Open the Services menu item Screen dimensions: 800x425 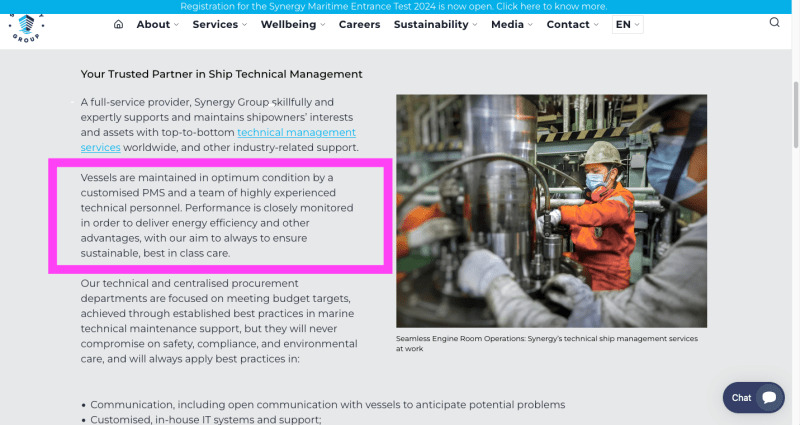point(215,24)
